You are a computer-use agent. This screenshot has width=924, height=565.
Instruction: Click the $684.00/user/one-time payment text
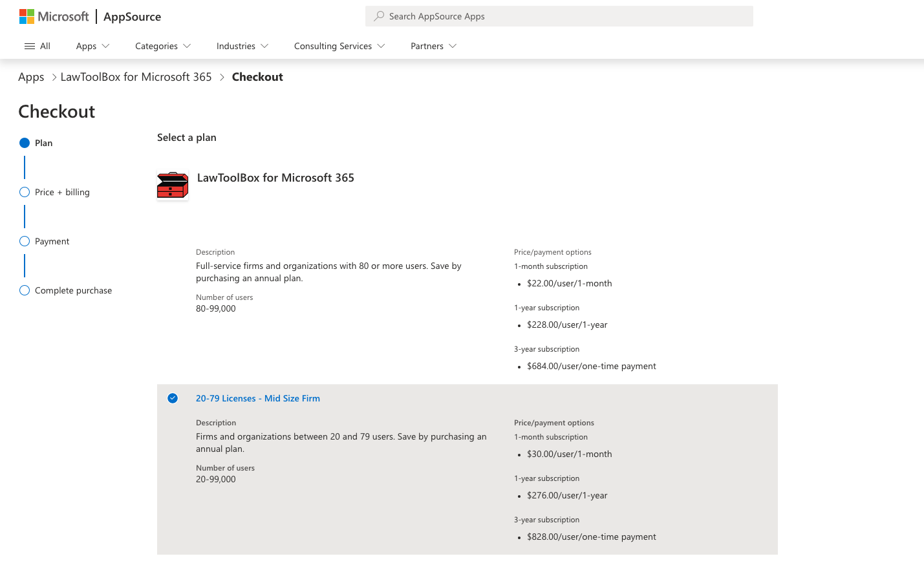[592, 366]
